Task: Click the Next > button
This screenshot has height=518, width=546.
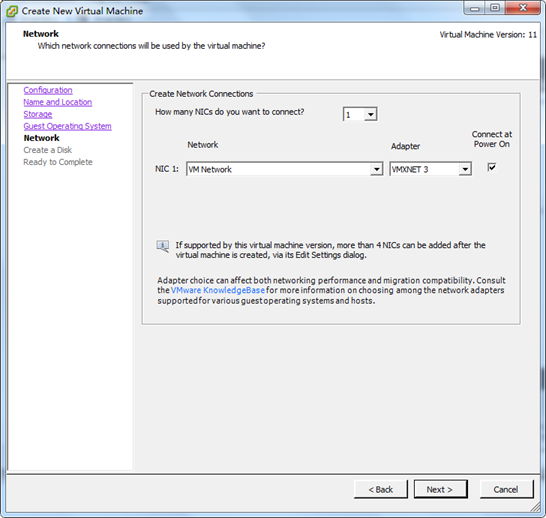Action: pos(440,489)
